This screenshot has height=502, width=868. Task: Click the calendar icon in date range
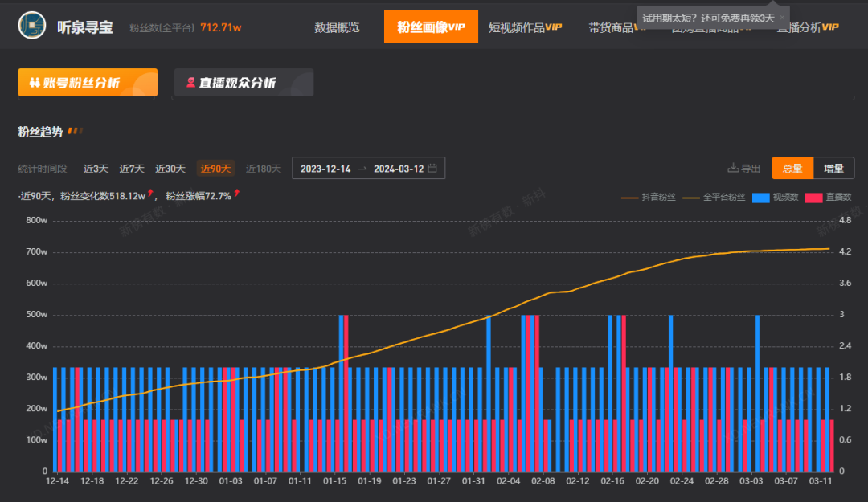click(x=432, y=169)
